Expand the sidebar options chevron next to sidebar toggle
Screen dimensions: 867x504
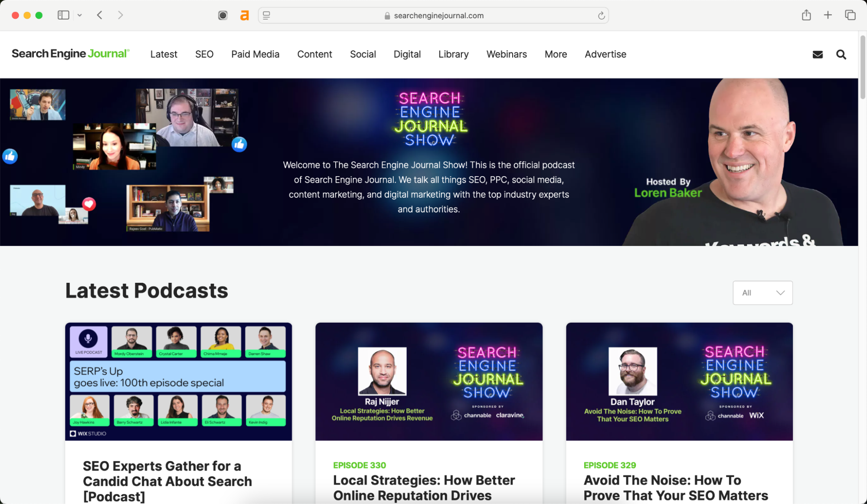tap(79, 15)
